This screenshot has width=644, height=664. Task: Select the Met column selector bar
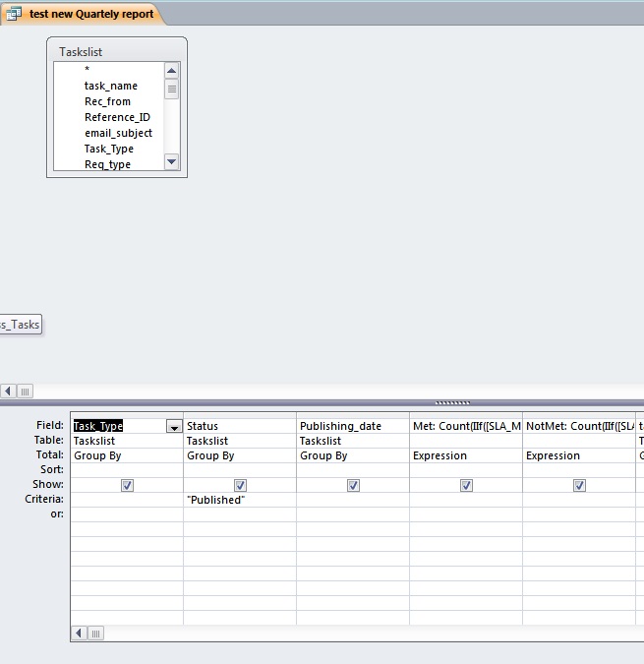click(466, 415)
